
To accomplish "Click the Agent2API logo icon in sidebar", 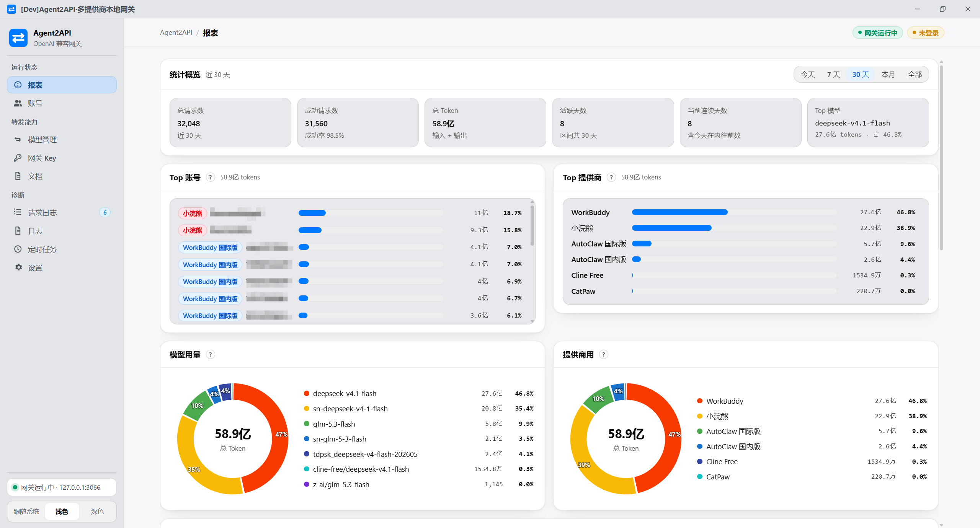I will 18,38.
